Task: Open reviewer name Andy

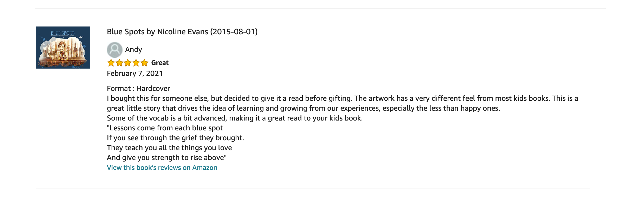Action: click(x=133, y=50)
